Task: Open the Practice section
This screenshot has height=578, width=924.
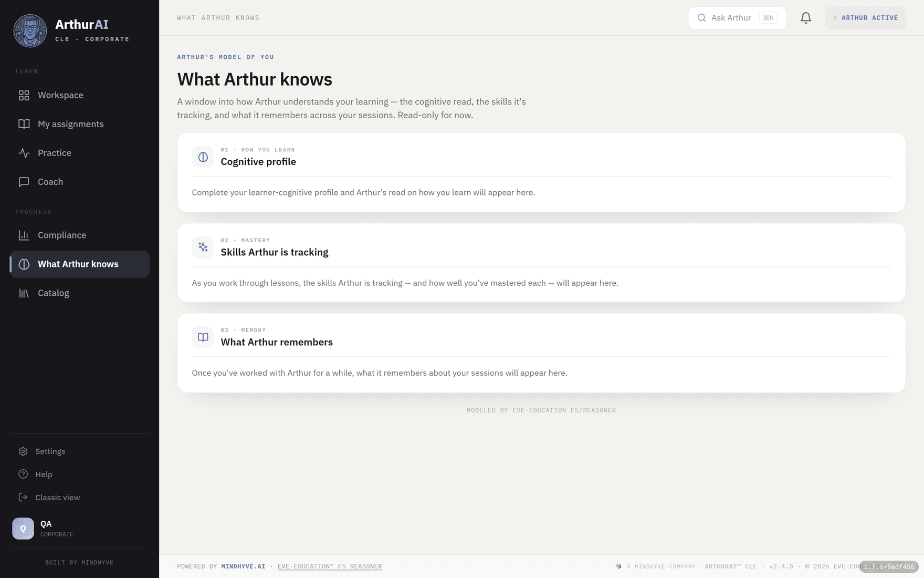Action: point(79,153)
